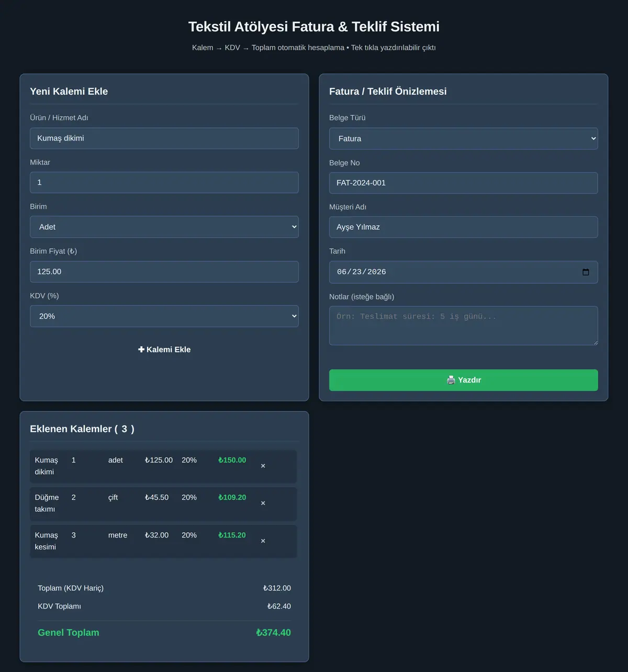This screenshot has height=672, width=628.
Task: Select the Genel Toplam value ₺374.40
Action: coord(273,632)
